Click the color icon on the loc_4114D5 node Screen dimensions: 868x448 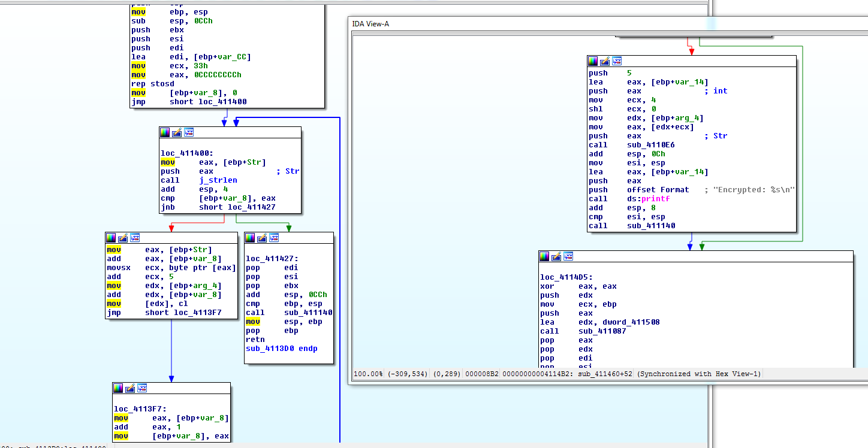(544, 256)
